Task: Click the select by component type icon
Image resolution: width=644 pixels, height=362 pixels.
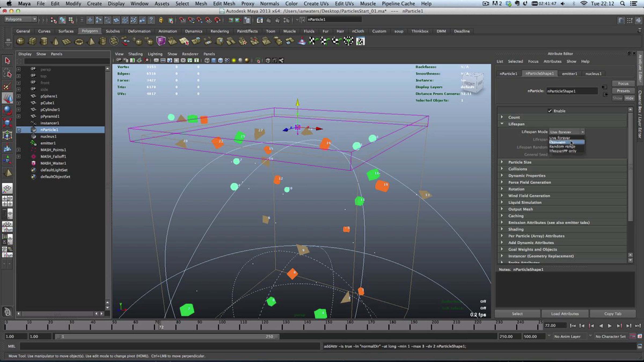Action: tap(71, 20)
